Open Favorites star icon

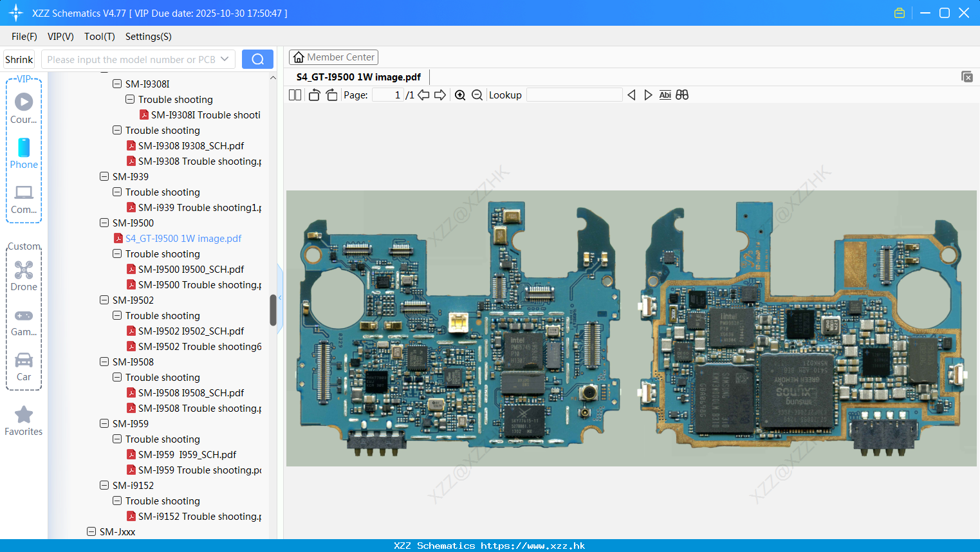pos(24,421)
